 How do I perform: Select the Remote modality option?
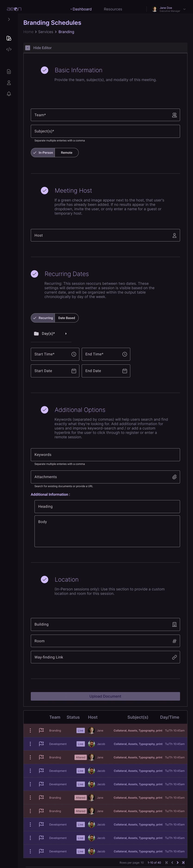point(66,153)
